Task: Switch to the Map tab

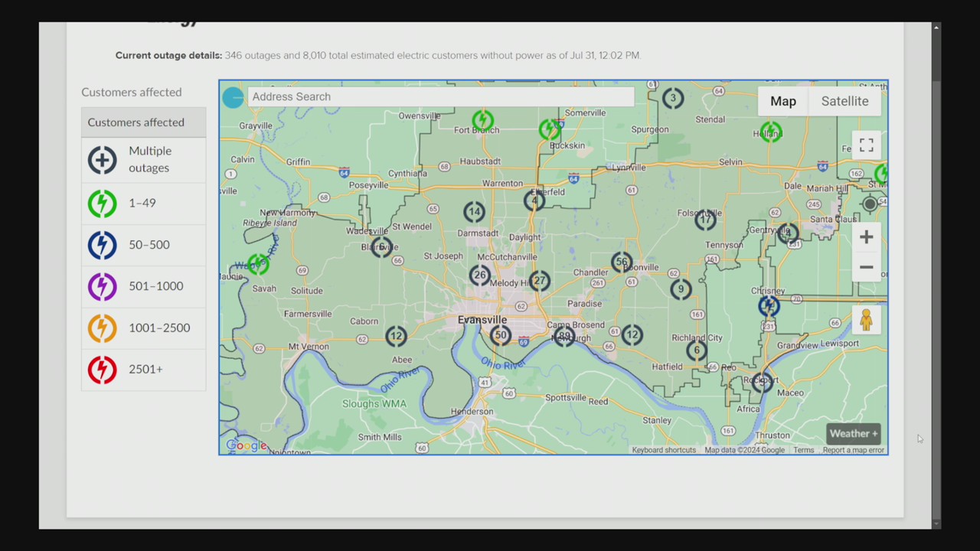Action: 782,101
